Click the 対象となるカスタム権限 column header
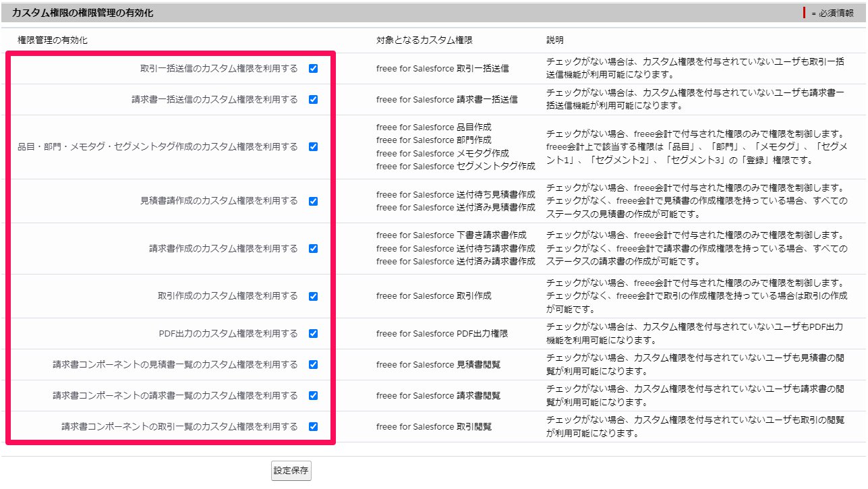Image resolution: width=868 pixels, height=489 pixels. click(x=424, y=40)
